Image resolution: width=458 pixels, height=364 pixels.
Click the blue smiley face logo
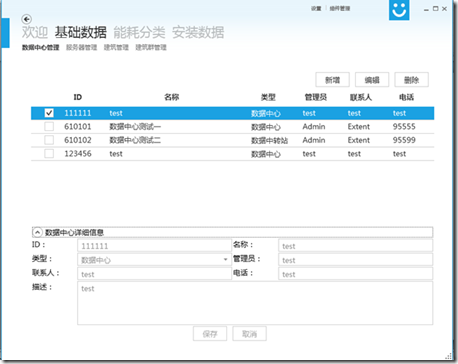399,10
